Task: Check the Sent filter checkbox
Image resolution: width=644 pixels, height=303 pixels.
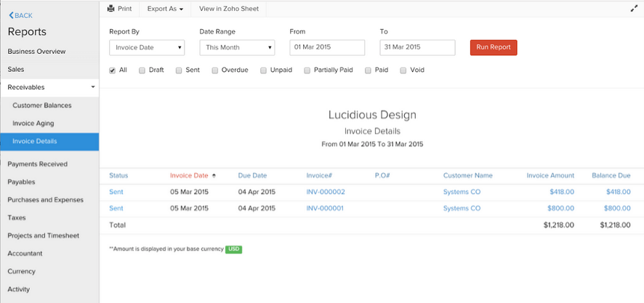Action: tap(179, 70)
